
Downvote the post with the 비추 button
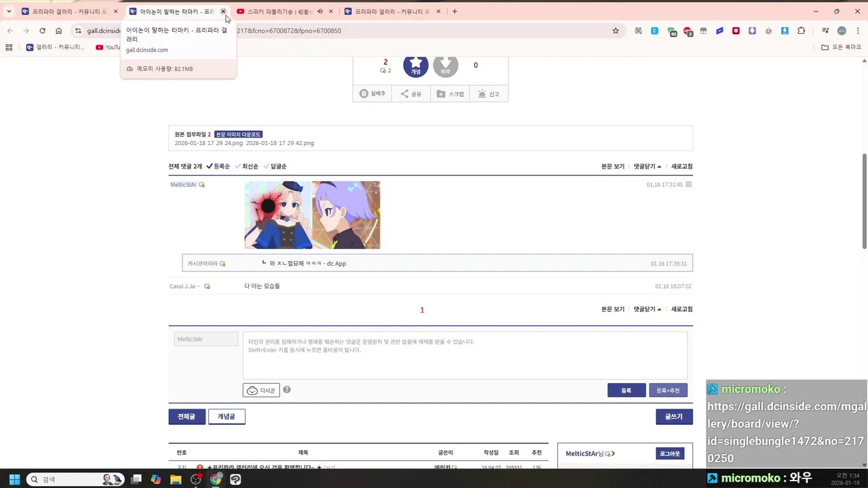(446, 66)
